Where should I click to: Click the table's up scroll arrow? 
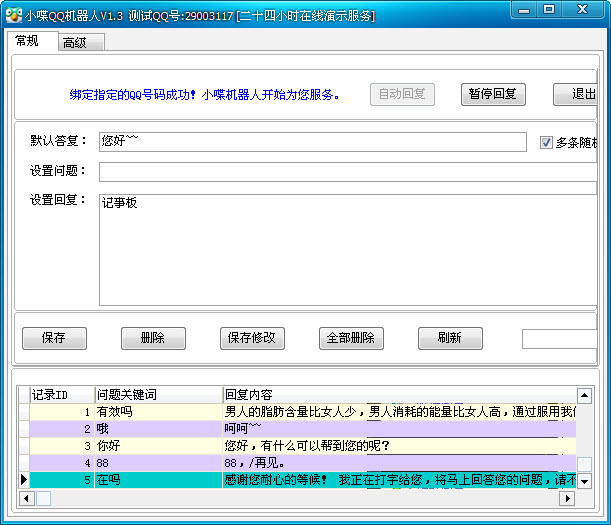584,396
